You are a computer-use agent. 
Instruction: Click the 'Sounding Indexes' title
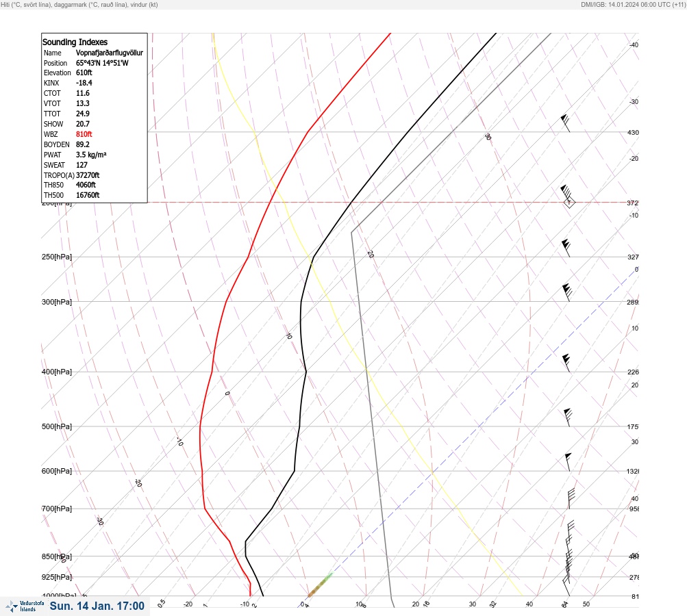(x=75, y=42)
